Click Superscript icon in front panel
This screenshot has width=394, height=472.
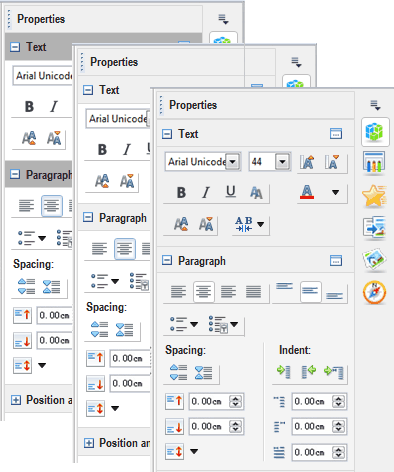click(181, 224)
